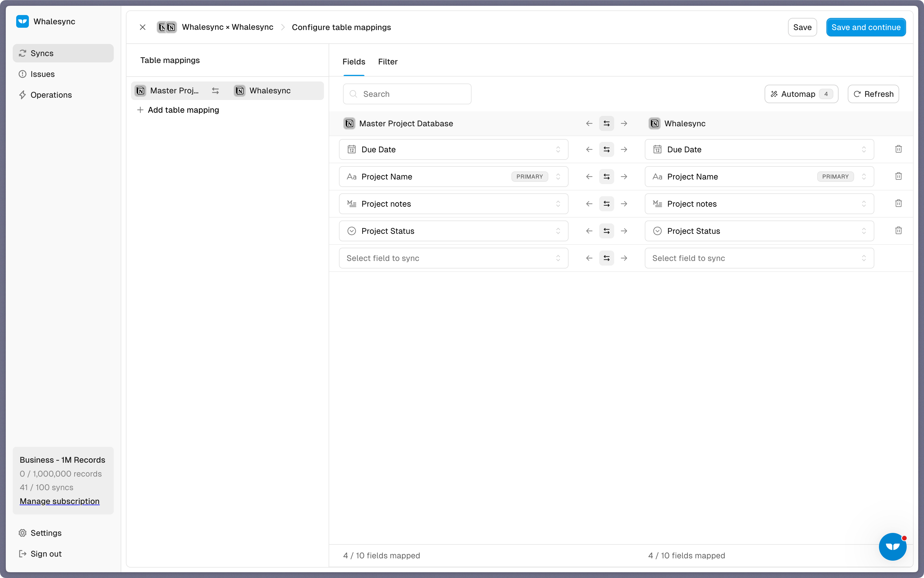Set Project Status sync to left direction

click(x=589, y=231)
